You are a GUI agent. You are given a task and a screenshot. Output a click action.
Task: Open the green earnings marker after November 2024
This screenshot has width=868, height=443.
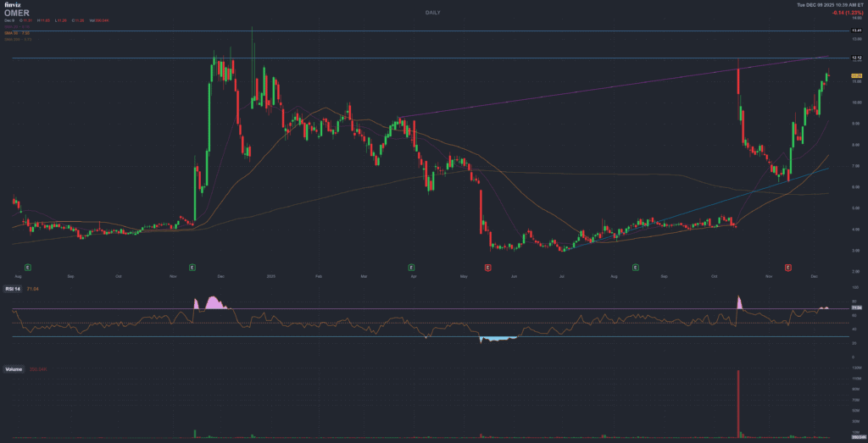[x=193, y=267]
